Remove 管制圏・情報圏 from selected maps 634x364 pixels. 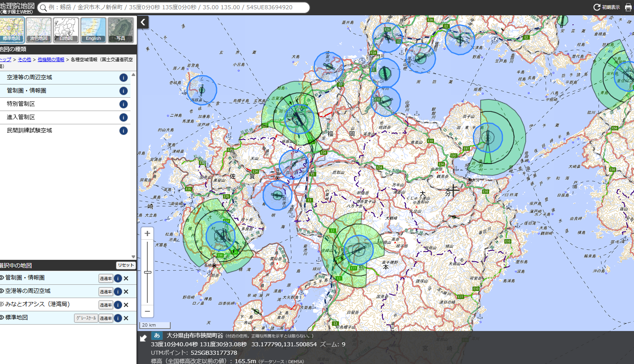pos(126,278)
